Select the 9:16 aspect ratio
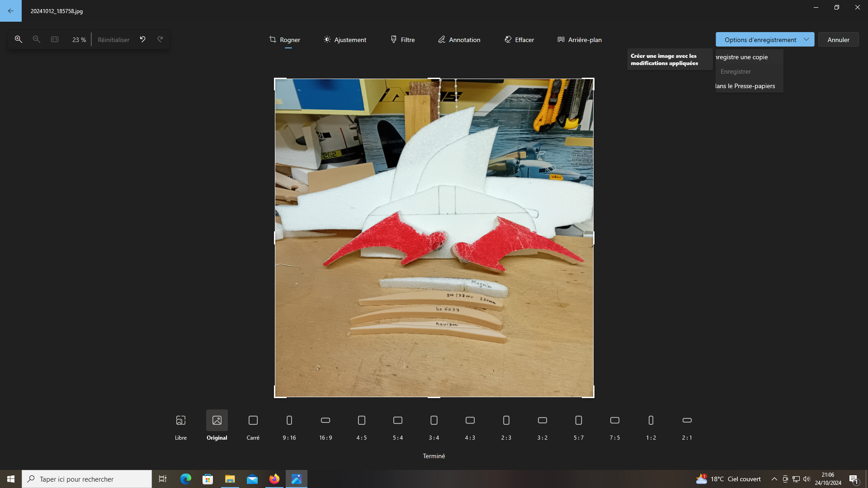 (289, 427)
